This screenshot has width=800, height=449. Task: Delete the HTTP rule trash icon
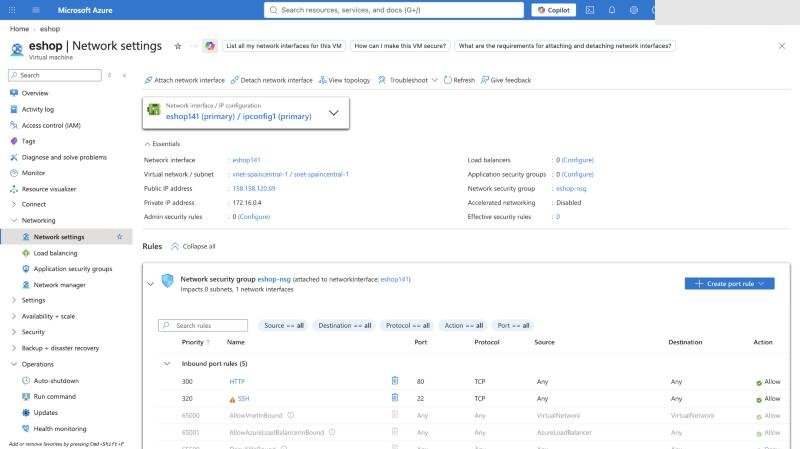pos(394,381)
